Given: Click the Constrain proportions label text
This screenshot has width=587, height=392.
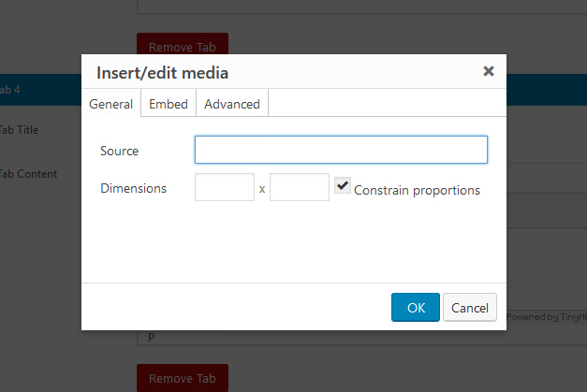Looking at the screenshot, I should click(417, 190).
